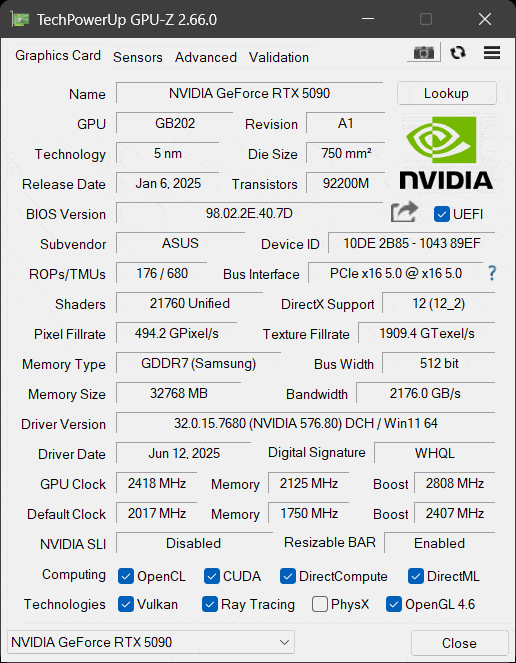Click the BIOS export share icon
The height and width of the screenshot is (663, 516).
point(404,212)
